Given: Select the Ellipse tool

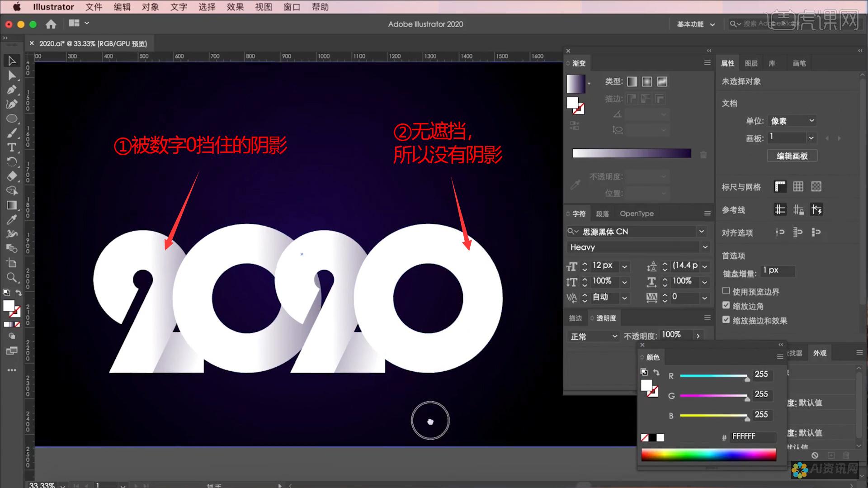Looking at the screenshot, I should (12, 118).
